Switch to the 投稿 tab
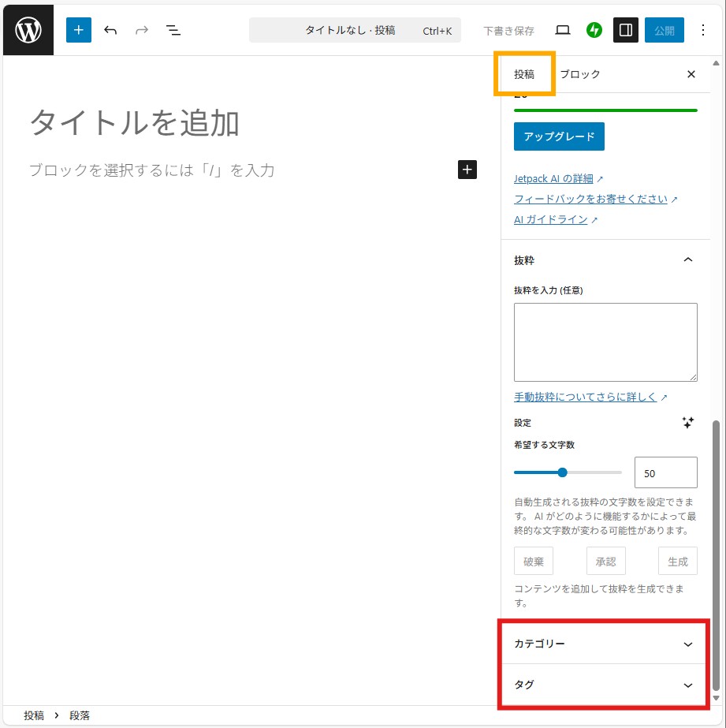This screenshot has height=728, width=726. pos(524,74)
